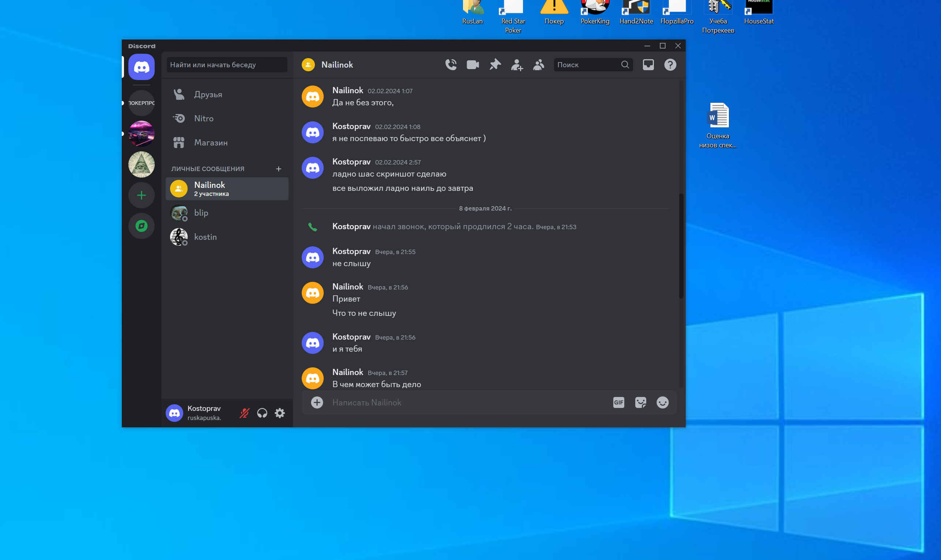Open the Друзья friends page
This screenshot has height=560, width=941.
pos(226,94)
